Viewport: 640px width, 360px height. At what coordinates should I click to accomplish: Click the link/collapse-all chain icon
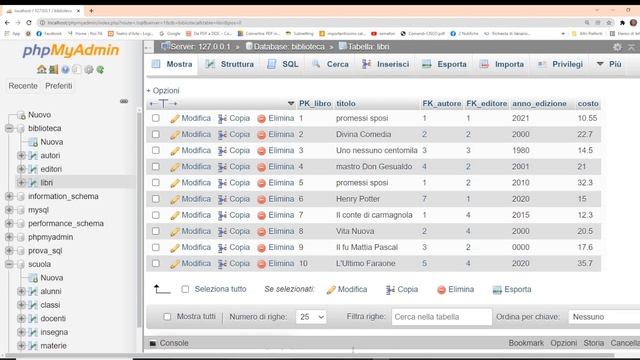[x=124, y=101]
